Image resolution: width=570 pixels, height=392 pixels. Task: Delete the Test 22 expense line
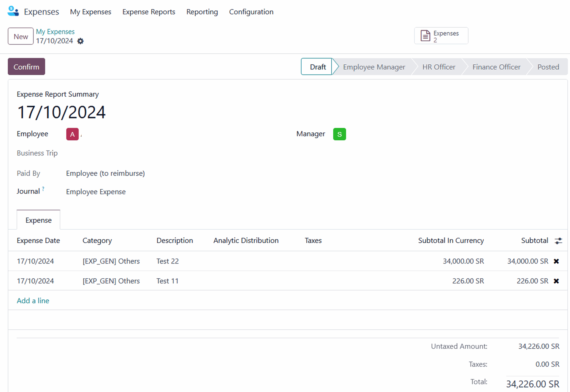(556, 261)
